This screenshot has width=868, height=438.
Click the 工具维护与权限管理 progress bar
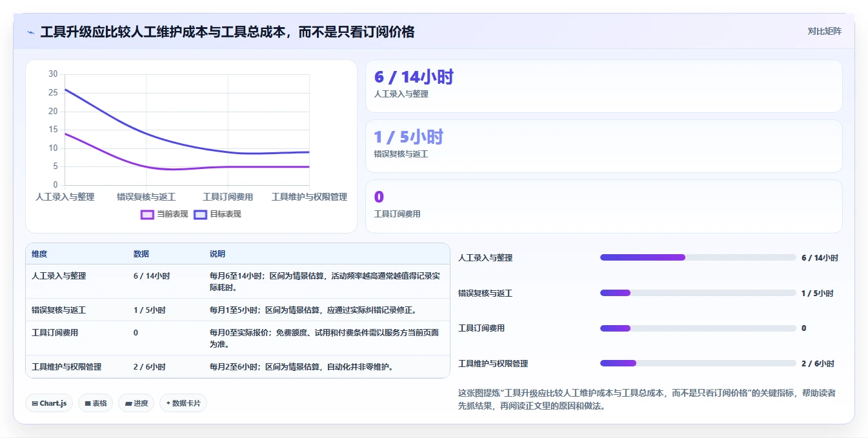coord(698,363)
